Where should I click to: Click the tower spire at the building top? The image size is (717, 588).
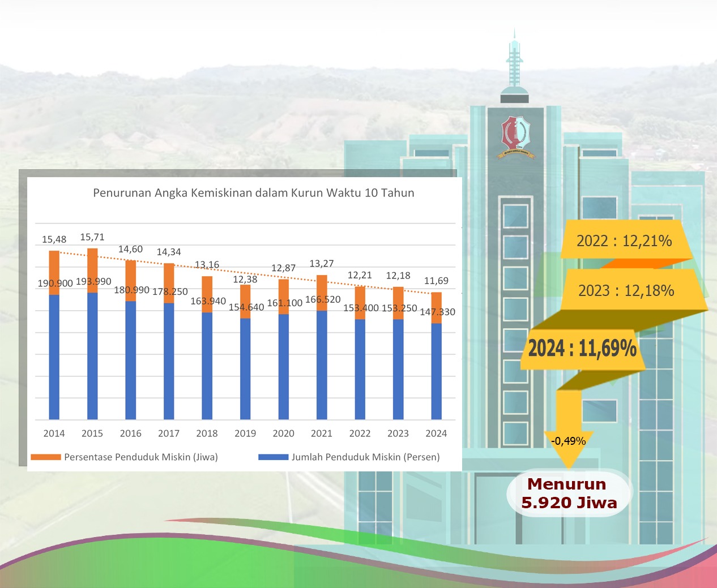coord(514,62)
